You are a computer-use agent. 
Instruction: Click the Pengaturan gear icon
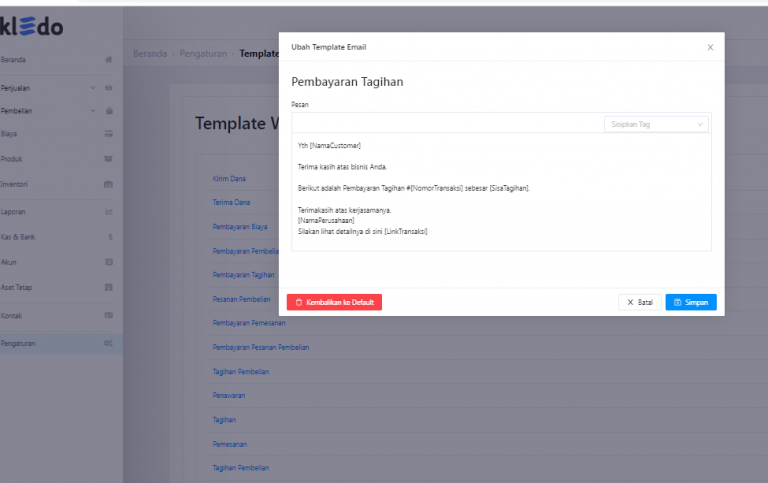[108, 343]
